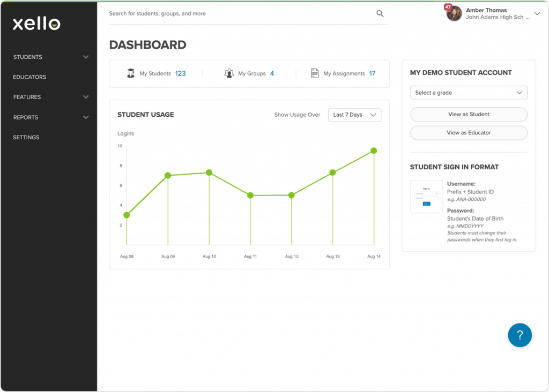
Task: Expand the REPORTS sidebar section
Action: tap(49, 117)
